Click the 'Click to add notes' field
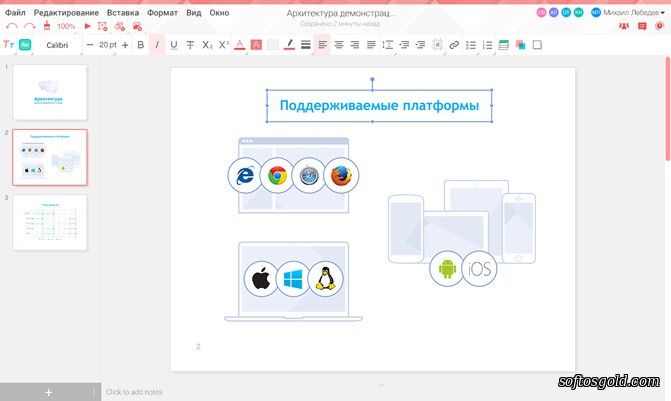This screenshot has width=671, height=401. (x=134, y=392)
